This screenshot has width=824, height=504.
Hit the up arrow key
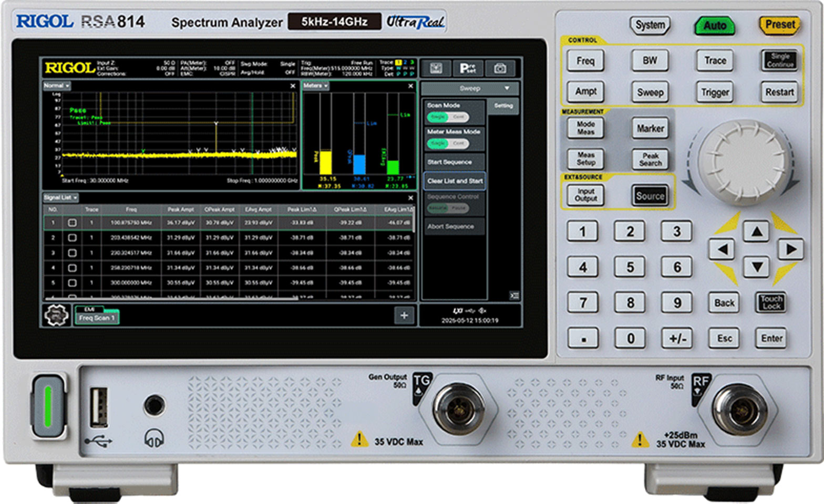(x=756, y=231)
